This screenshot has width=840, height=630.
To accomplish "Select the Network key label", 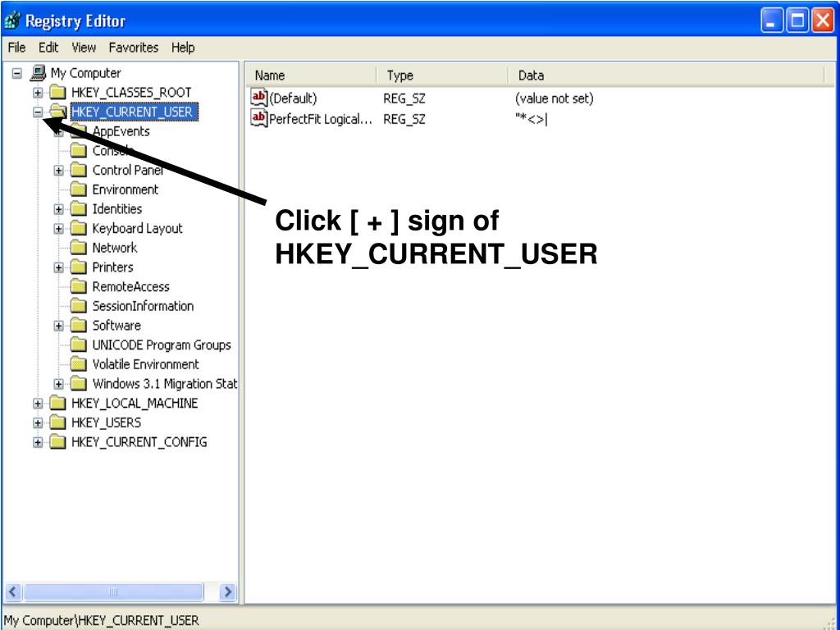I will [x=115, y=248].
